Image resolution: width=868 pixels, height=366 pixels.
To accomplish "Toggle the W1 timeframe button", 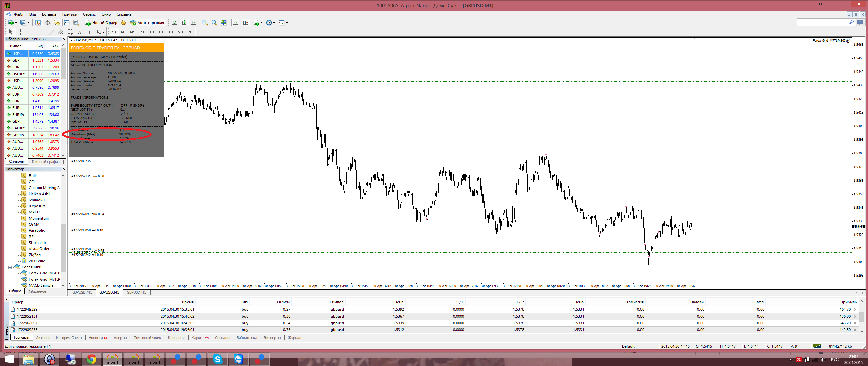I will pos(181,32).
